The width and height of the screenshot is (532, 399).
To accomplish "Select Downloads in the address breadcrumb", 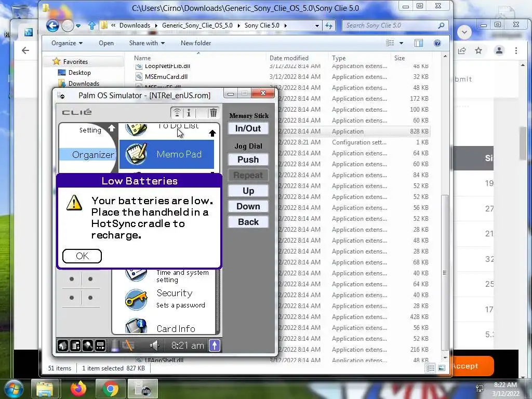I will [x=135, y=25].
